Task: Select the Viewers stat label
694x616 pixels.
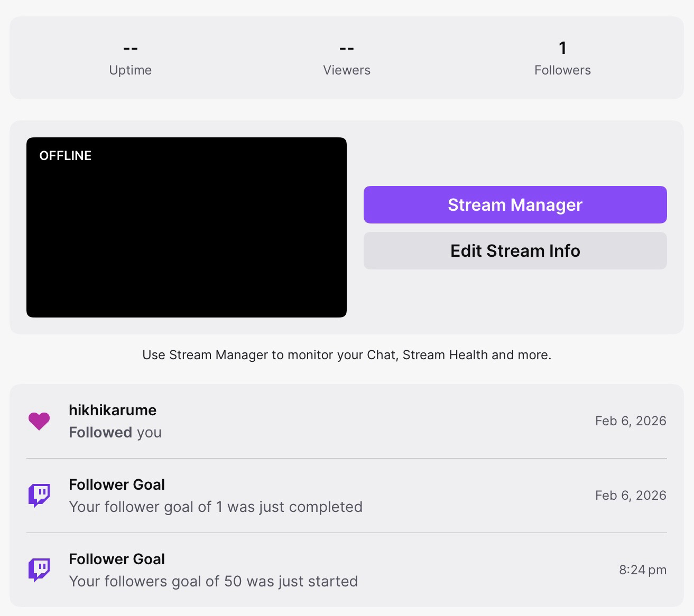Action: click(x=346, y=70)
